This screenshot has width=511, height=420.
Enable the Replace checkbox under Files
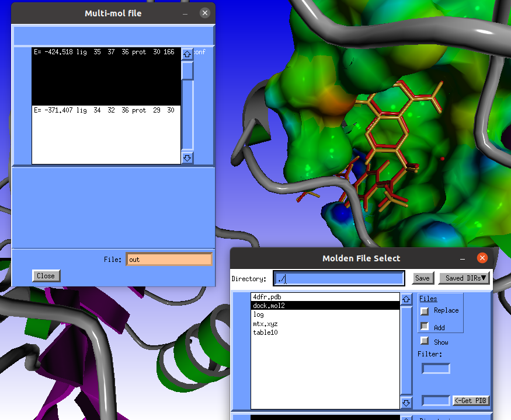pyautogui.click(x=425, y=311)
